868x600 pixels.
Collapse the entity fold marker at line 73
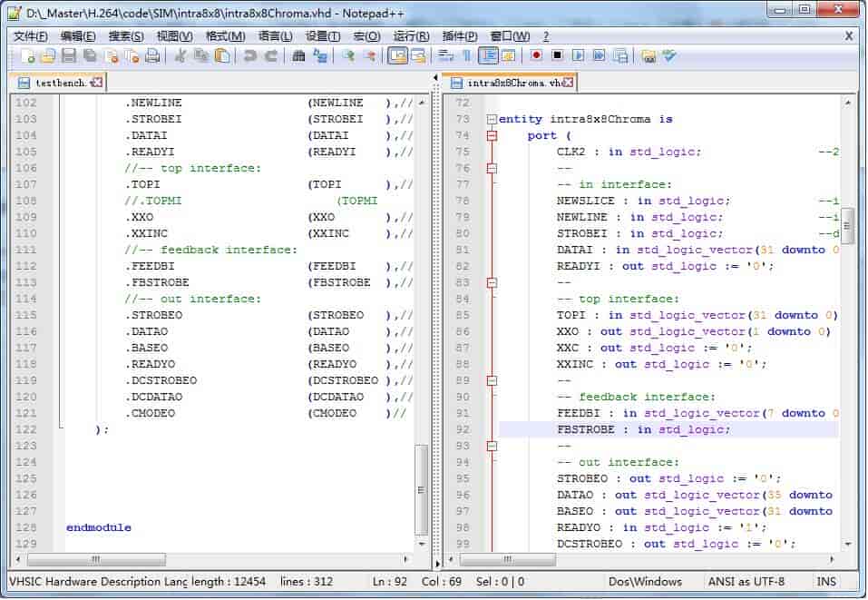coord(492,119)
